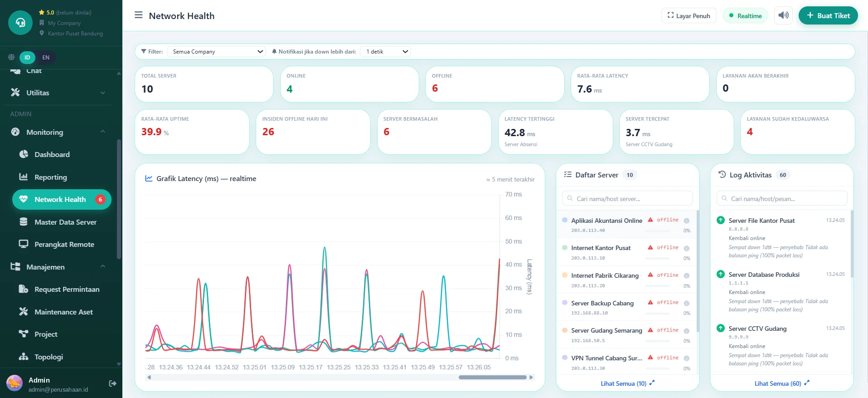Viewport: 868px width, 398px height.
Task: Switch language to ID
Action: tap(27, 58)
